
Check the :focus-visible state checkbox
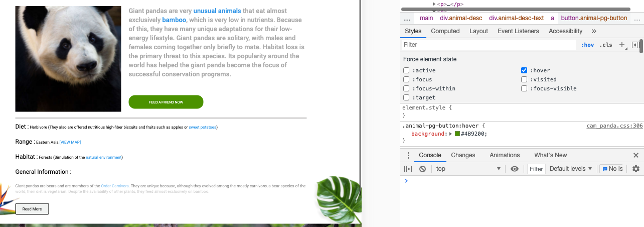pyautogui.click(x=524, y=88)
